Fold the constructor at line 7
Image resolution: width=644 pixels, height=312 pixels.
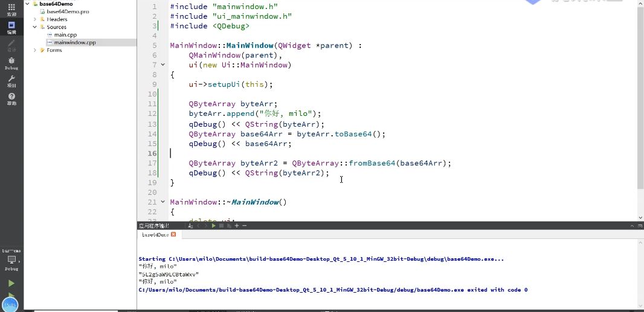(x=163, y=65)
